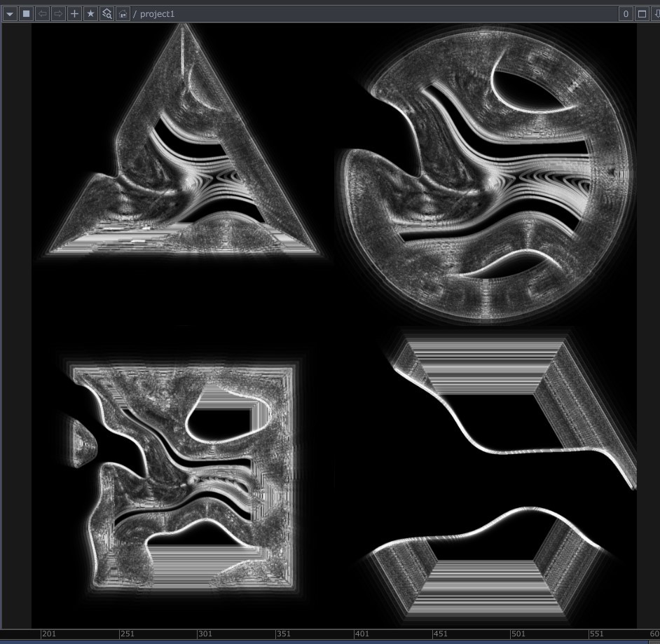Jump to frame 301 on the timeline

(x=205, y=634)
